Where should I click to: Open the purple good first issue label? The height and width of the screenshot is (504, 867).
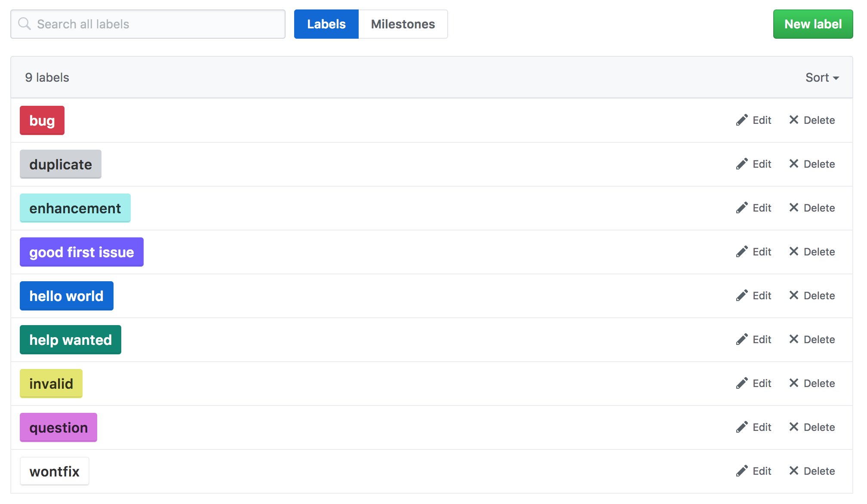click(x=82, y=252)
